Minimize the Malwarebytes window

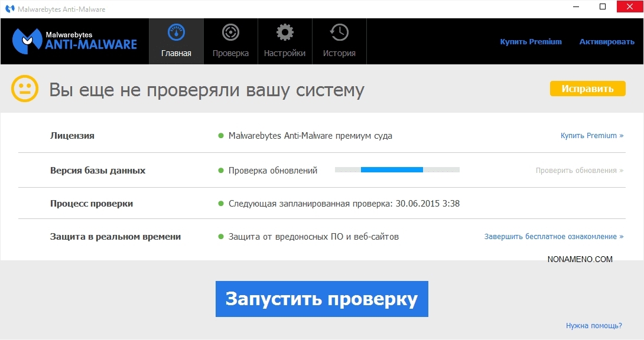tap(576, 6)
